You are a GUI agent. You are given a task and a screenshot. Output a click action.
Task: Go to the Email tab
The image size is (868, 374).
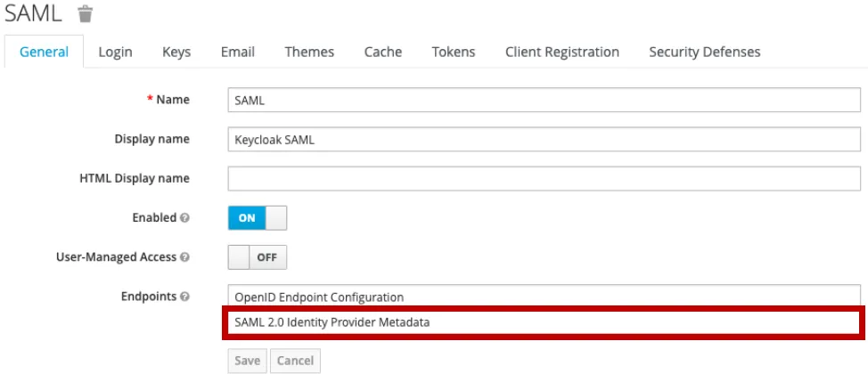(236, 53)
